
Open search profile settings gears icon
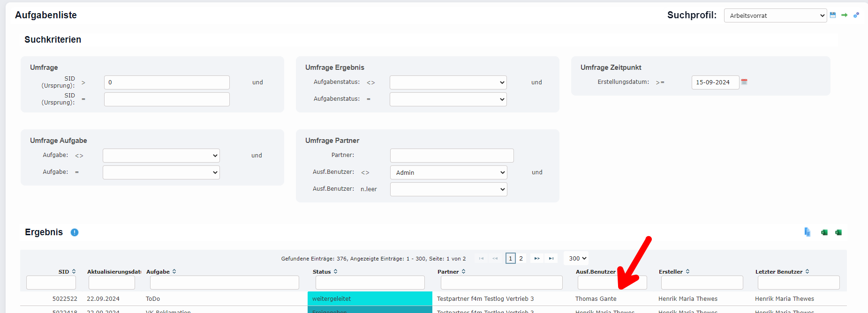click(856, 15)
